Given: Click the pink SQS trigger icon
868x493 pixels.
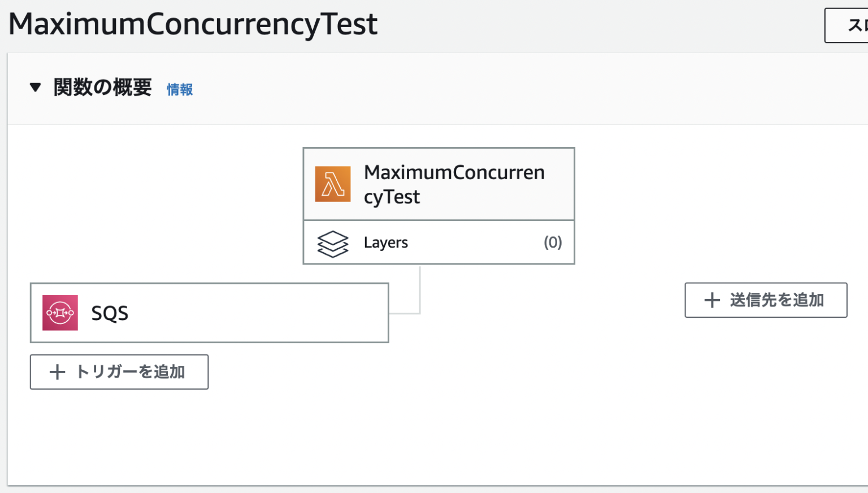Looking at the screenshot, I should point(60,313).
